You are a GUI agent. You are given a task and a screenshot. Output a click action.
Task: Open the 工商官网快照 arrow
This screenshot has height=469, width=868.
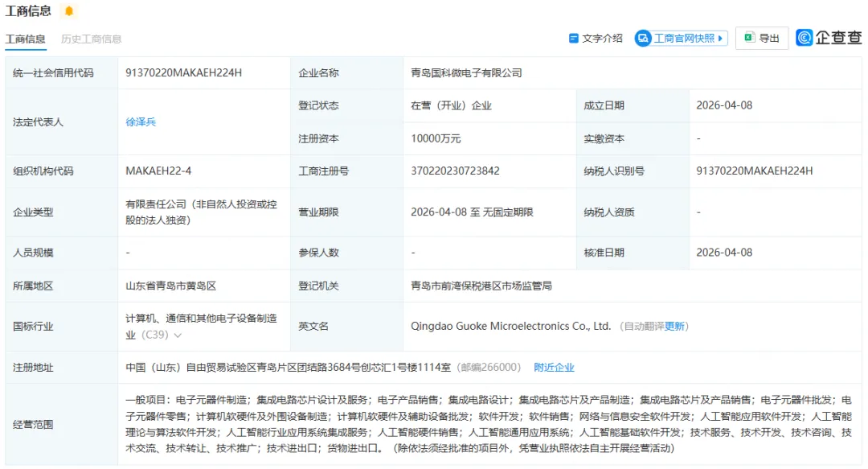[x=719, y=39]
